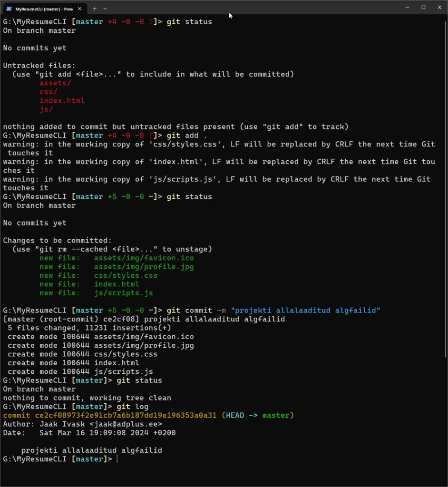
Task: Select the MyResumeCLI [master] tab
Action: click(x=43, y=9)
